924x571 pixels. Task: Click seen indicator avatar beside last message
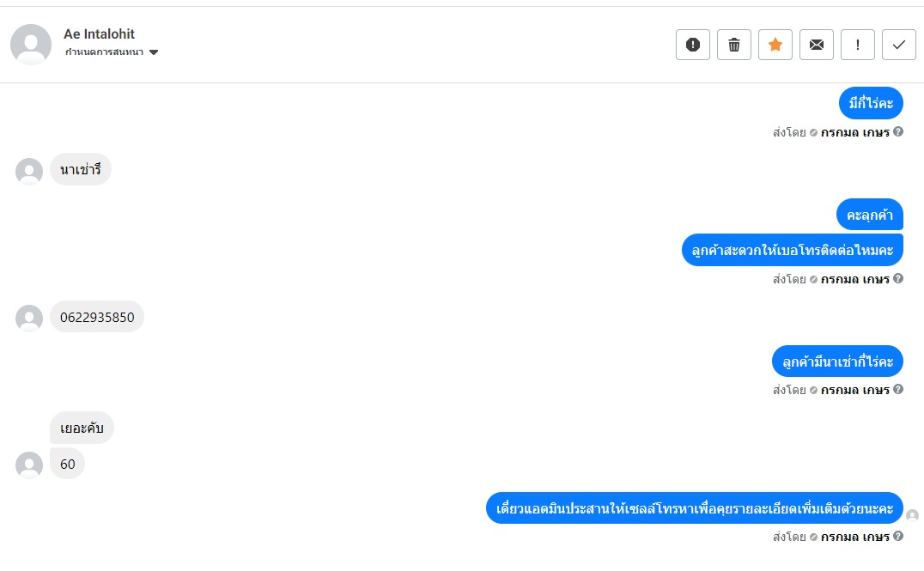click(912, 515)
